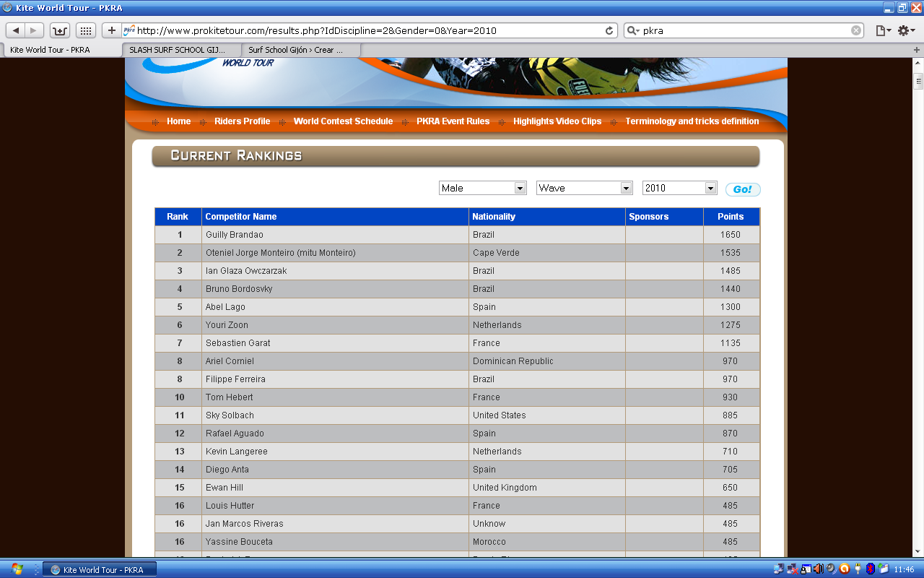Open World Contest Schedule menu item
The height and width of the screenshot is (578, 924).
(343, 121)
